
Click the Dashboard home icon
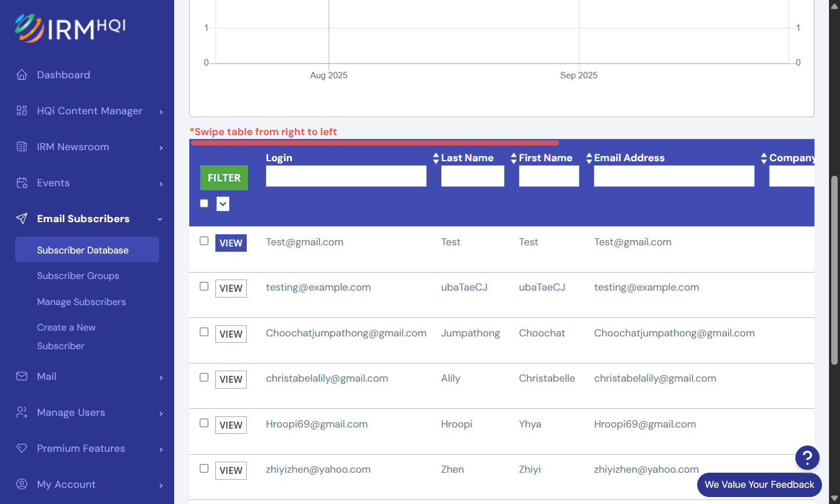point(22,75)
